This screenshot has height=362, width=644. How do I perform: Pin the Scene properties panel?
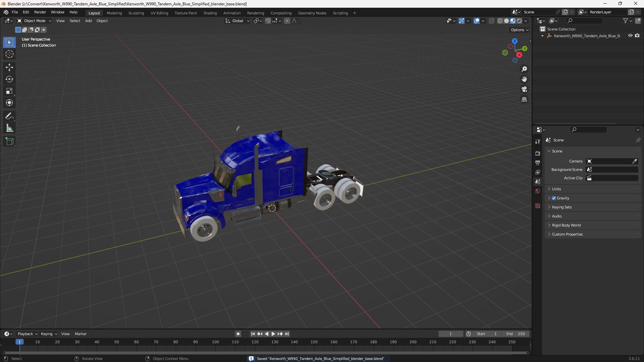[x=638, y=140]
